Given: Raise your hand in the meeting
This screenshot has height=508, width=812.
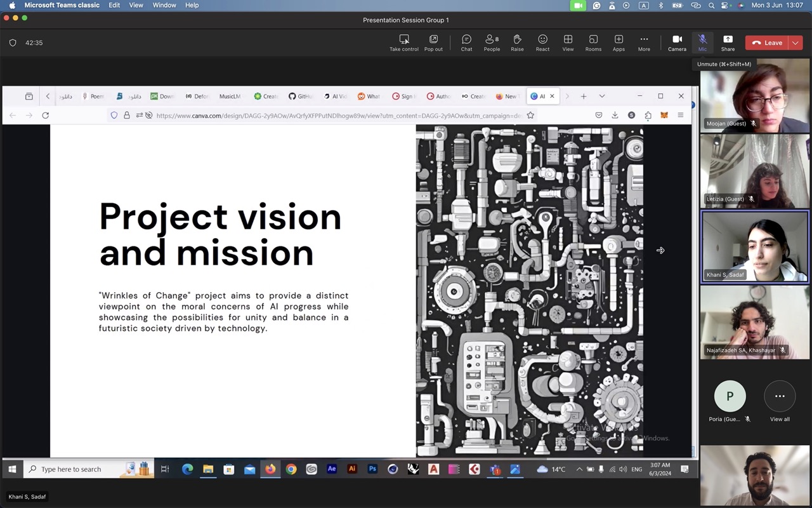Looking at the screenshot, I should [517, 43].
